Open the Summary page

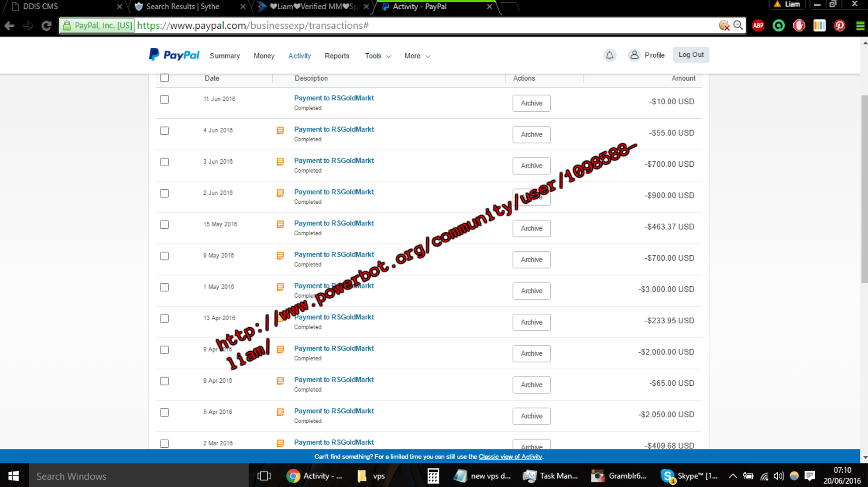225,56
